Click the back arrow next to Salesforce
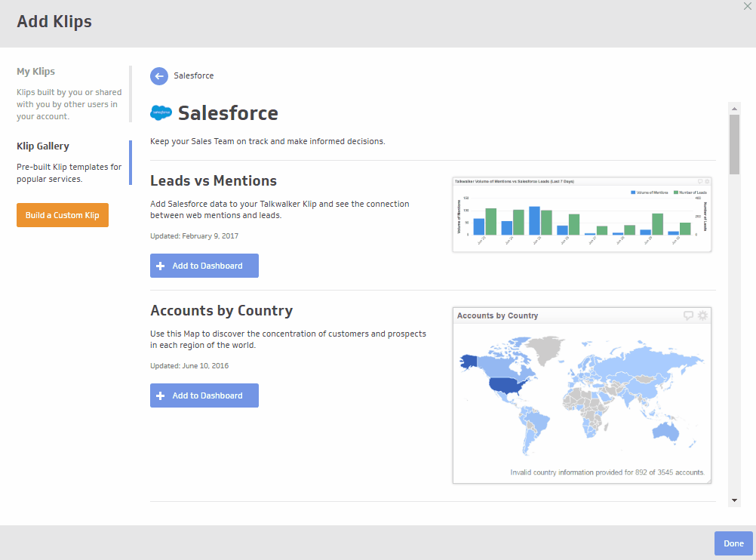This screenshot has width=756, height=560. [x=159, y=75]
